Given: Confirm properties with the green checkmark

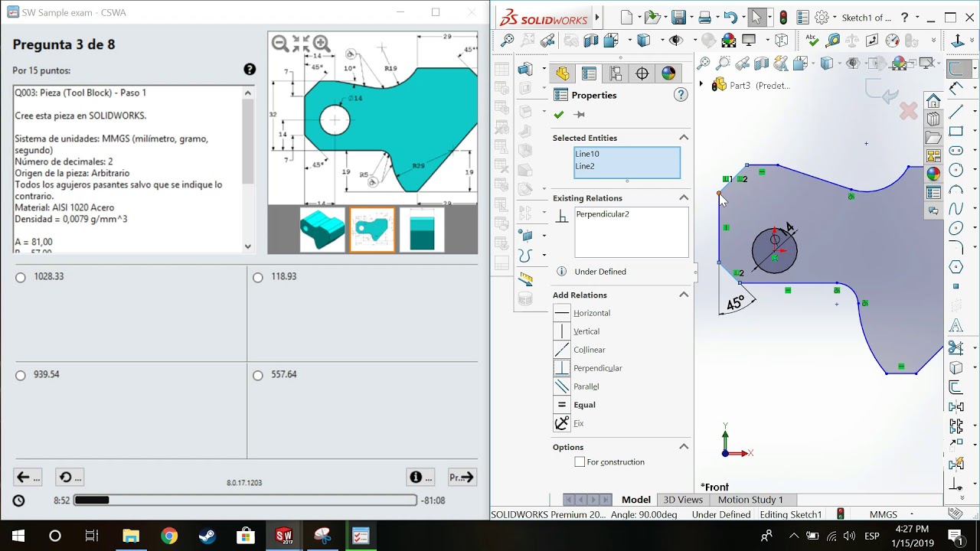Looking at the screenshot, I should pyautogui.click(x=559, y=115).
